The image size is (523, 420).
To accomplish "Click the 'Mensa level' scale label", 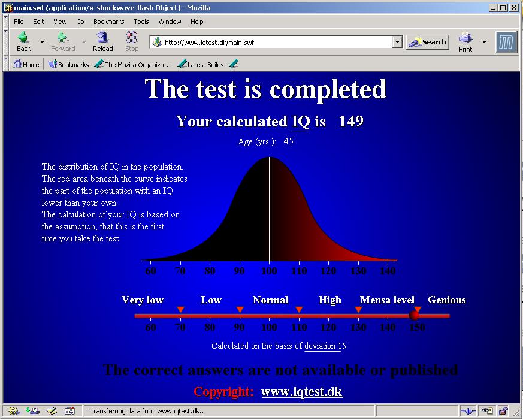I will click(x=387, y=300).
